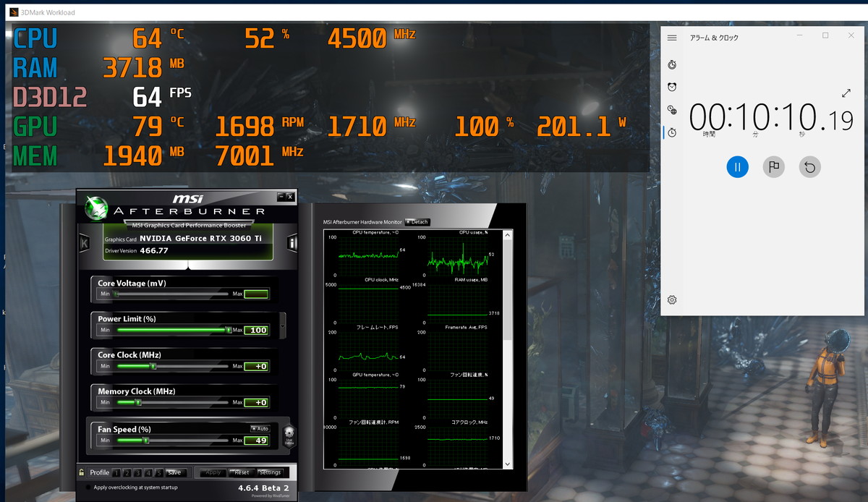The width and height of the screenshot is (868, 502).
Task: Click the CPU usage graph
Action: coord(457,255)
